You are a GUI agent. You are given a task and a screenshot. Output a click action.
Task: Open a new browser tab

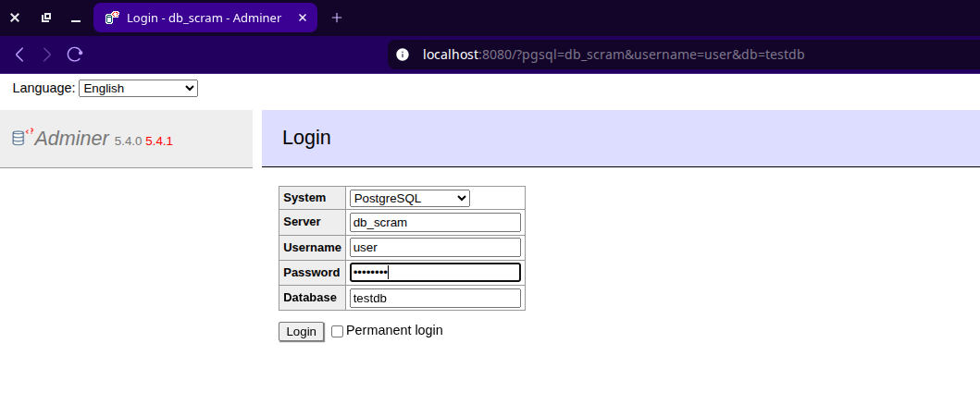pos(337,18)
